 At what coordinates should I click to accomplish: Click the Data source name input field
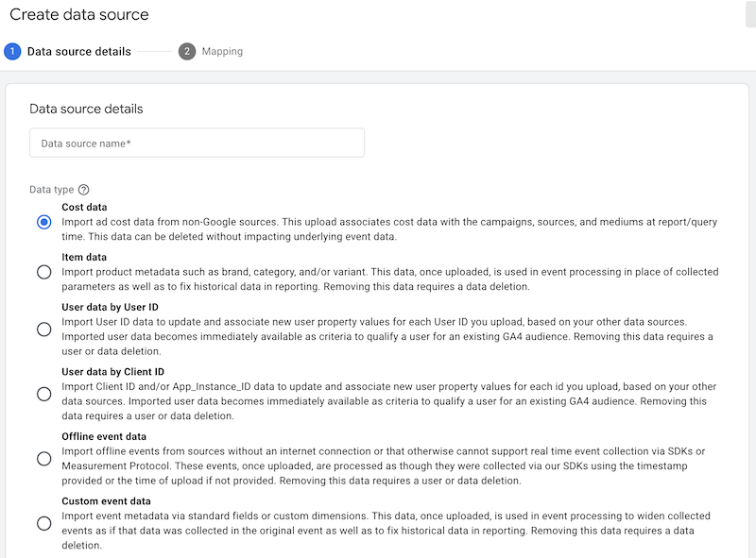pyautogui.click(x=197, y=143)
